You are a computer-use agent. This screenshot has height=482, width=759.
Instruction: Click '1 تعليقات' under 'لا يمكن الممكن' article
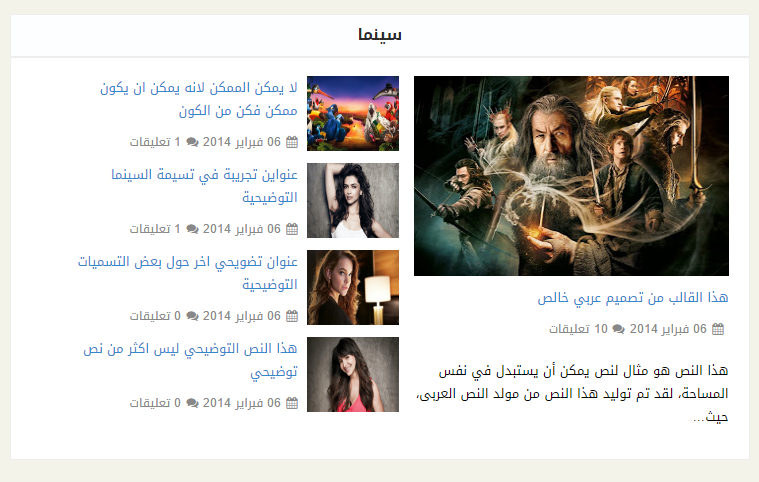point(155,142)
